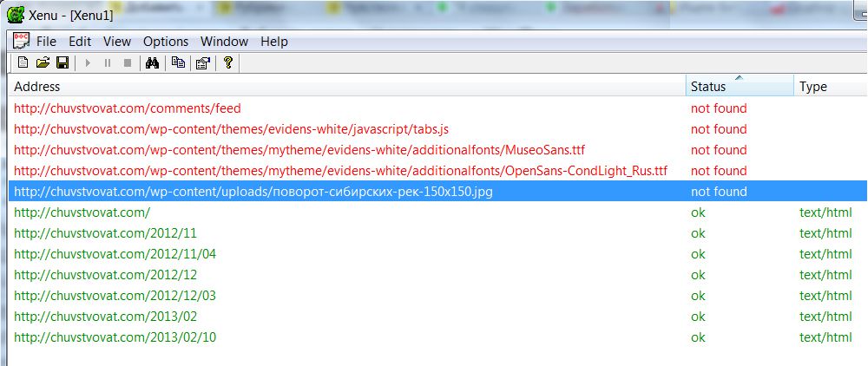This screenshot has height=366, width=868.
Task: Select the tabs.js not found address
Action: tap(231, 129)
